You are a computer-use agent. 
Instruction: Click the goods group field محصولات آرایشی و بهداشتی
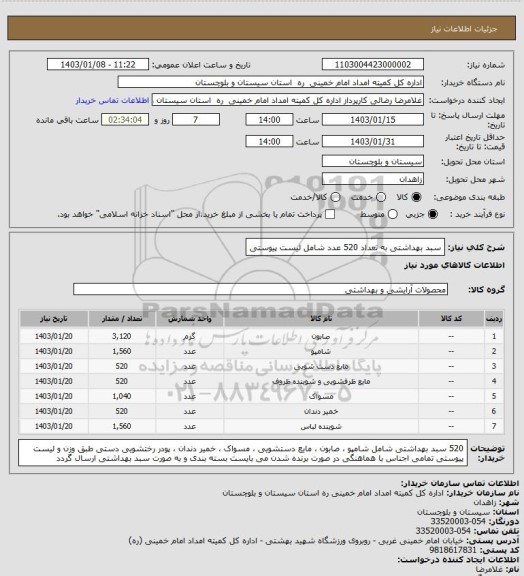click(x=260, y=289)
